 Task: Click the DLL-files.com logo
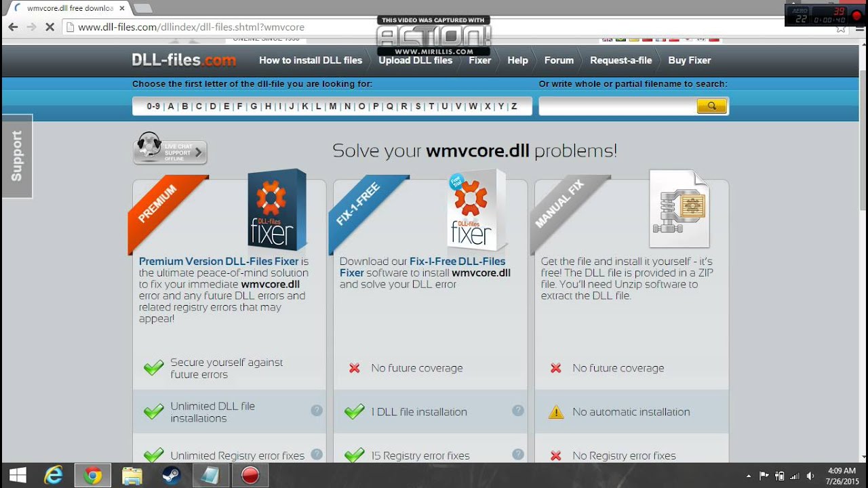[184, 60]
